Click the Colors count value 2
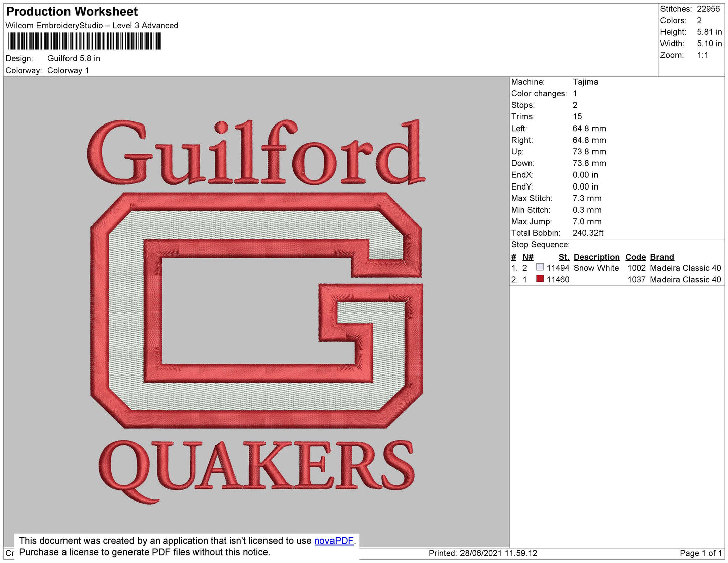728x563 pixels. (x=699, y=21)
